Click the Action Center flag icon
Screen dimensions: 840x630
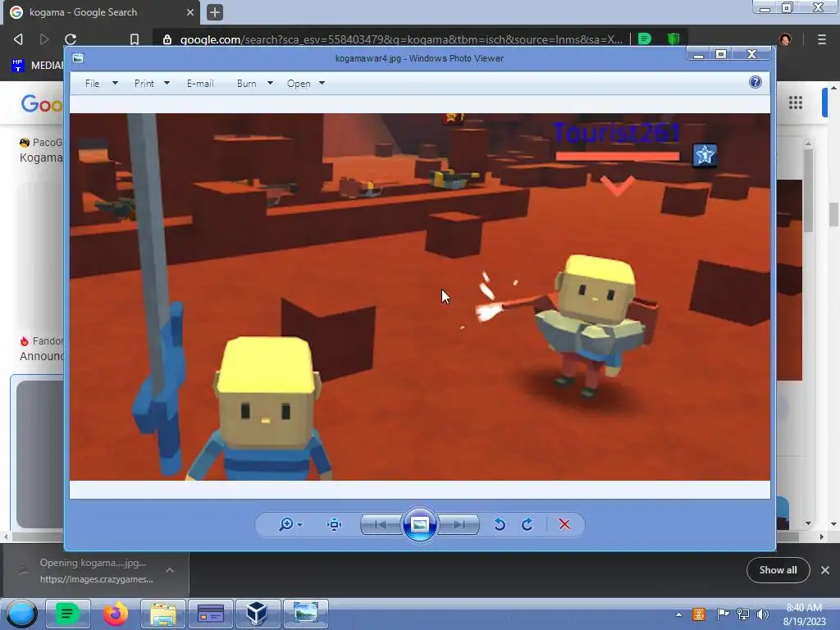[723, 614]
